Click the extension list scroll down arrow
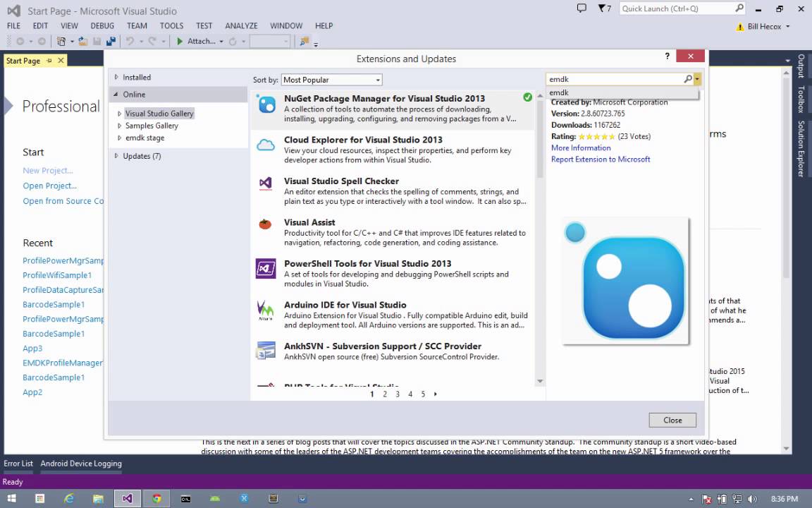 pyautogui.click(x=540, y=381)
